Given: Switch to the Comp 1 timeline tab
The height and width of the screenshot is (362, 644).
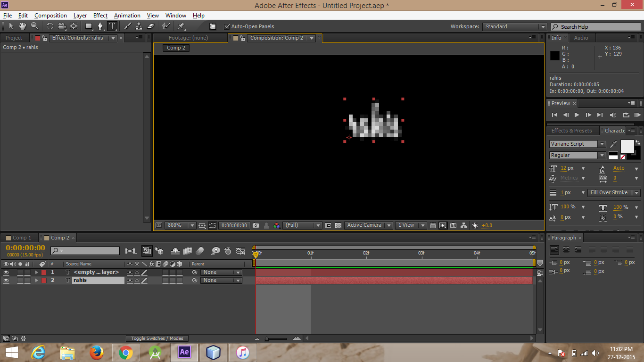Looking at the screenshot, I should point(22,238).
